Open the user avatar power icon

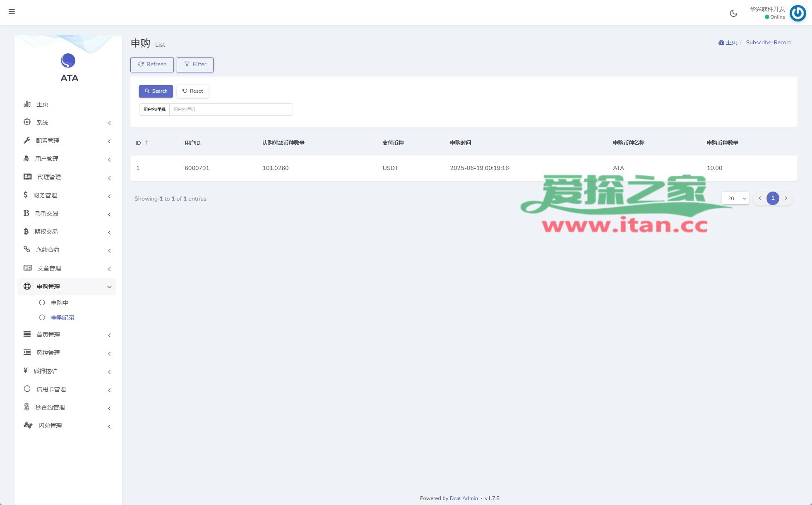coord(798,13)
